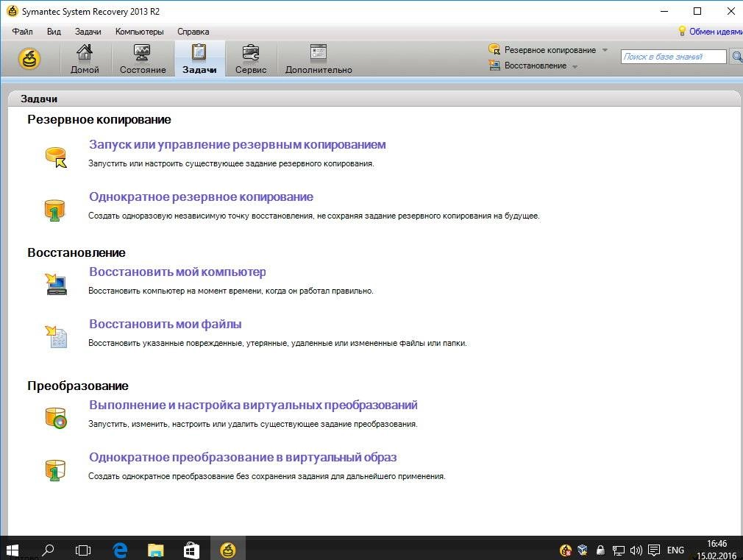Open Однократное преобразование в виртуальный образ link
The height and width of the screenshot is (560, 743).
(x=243, y=457)
